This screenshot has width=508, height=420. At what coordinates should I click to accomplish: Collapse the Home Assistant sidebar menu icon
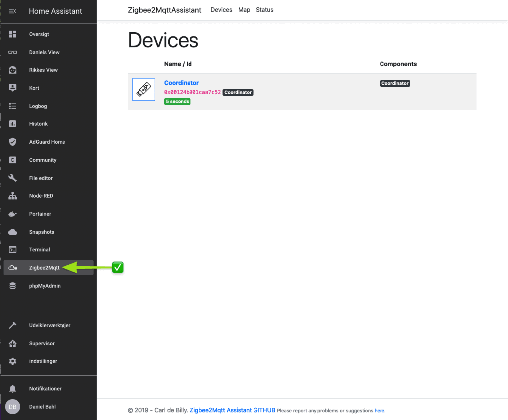(x=12, y=11)
